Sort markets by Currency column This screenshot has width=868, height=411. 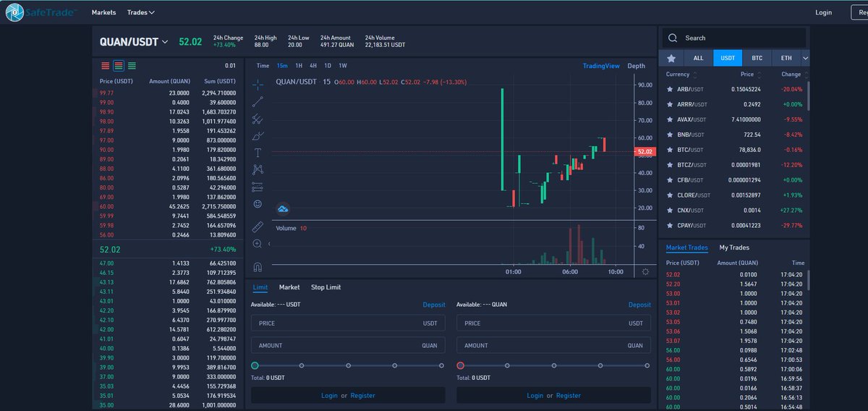tap(682, 75)
